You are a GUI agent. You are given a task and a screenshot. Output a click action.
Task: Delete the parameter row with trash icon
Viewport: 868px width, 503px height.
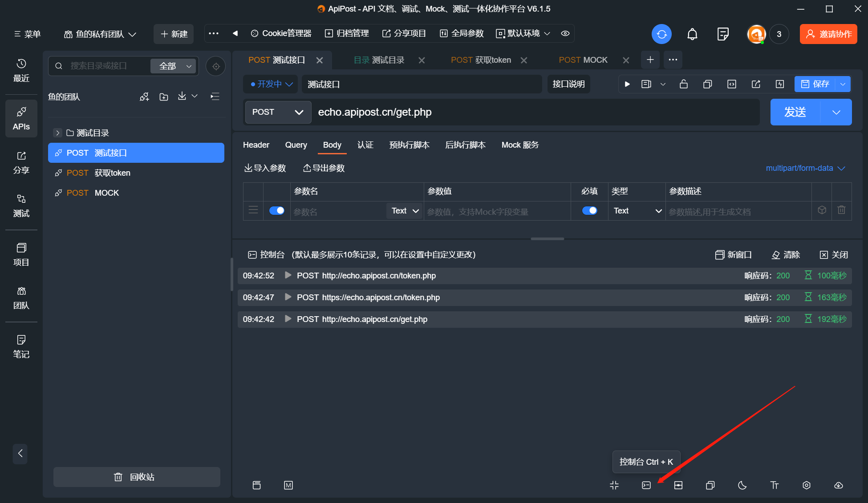pos(841,210)
